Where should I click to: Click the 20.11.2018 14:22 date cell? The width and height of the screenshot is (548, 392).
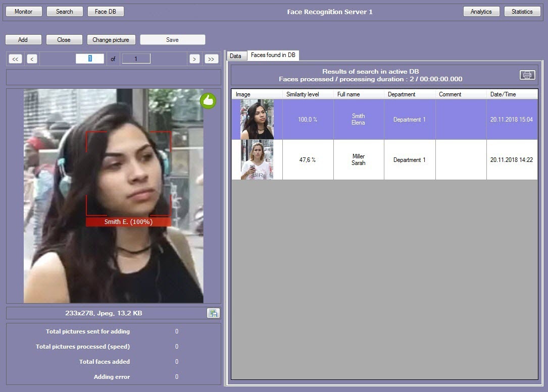tap(512, 160)
